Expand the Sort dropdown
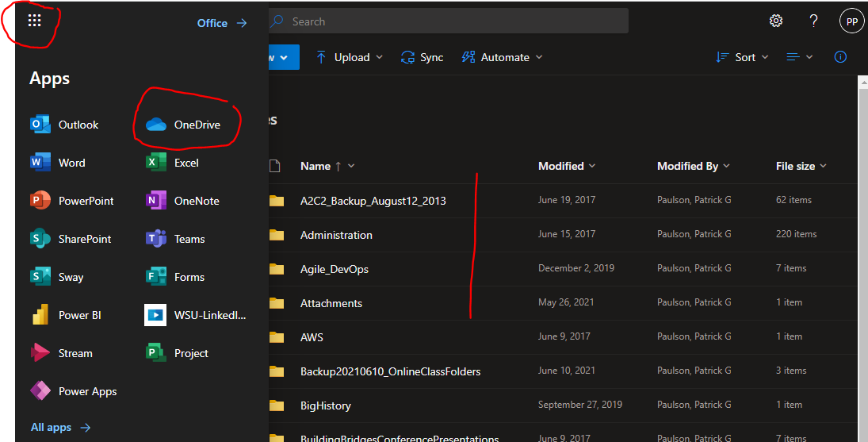 (742, 57)
